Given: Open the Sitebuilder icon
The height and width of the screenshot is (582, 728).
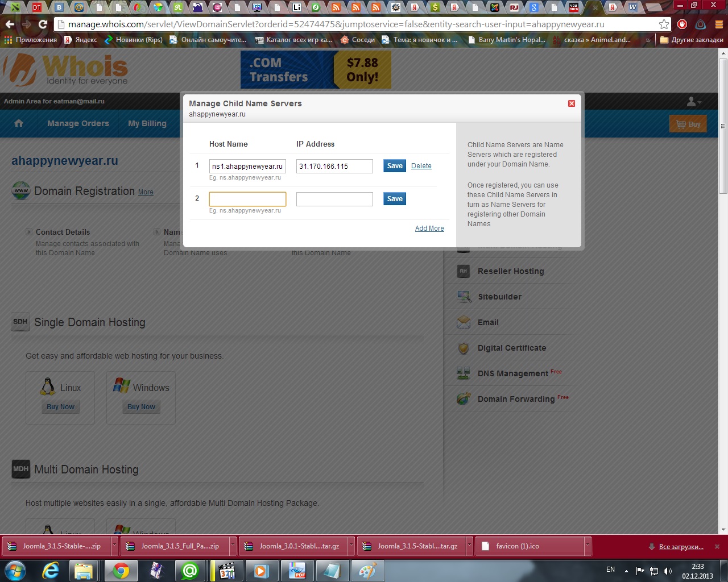Looking at the screenshot, I should pyautogui.click(x=464, y=296).
